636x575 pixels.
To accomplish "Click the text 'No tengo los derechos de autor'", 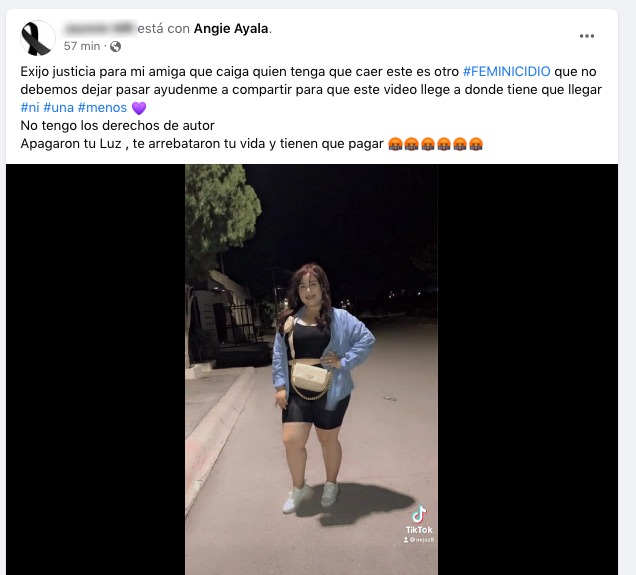I will coord(118,126).
